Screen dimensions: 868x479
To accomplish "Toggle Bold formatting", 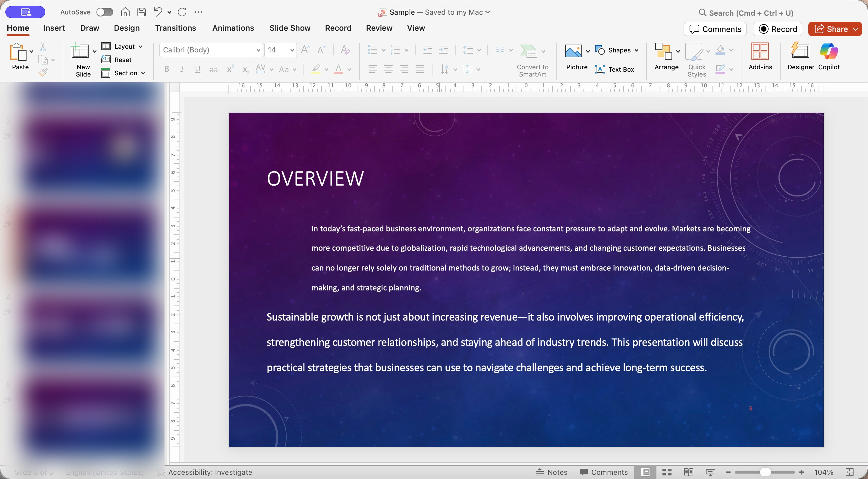I will coord(166,69).
